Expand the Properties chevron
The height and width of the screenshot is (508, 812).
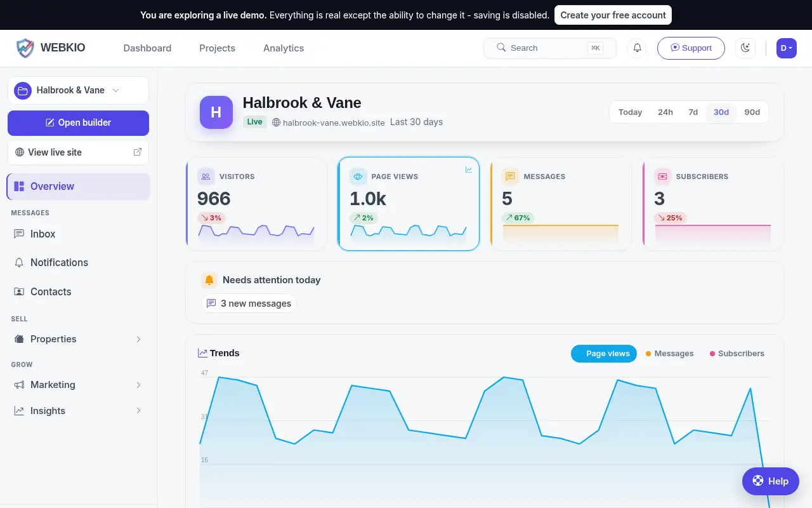[x=138, y=339]
